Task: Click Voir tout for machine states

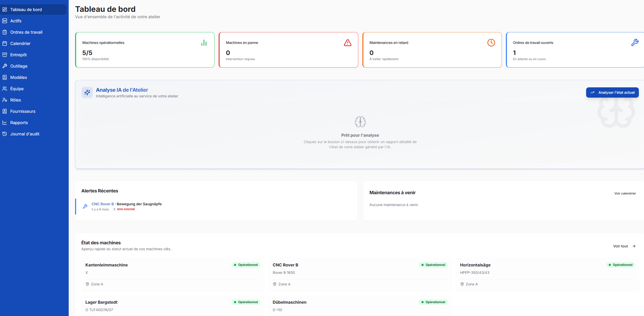Action: point(624,246)
